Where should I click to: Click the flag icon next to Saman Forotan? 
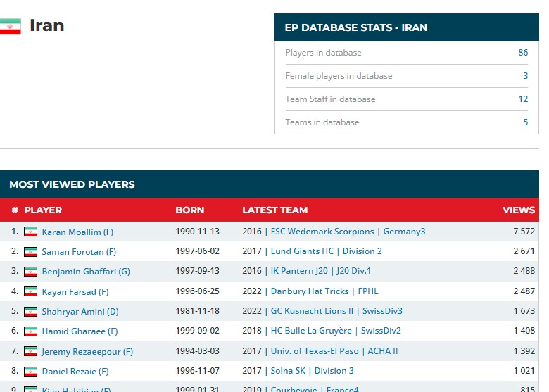click(x=30, y=252)
